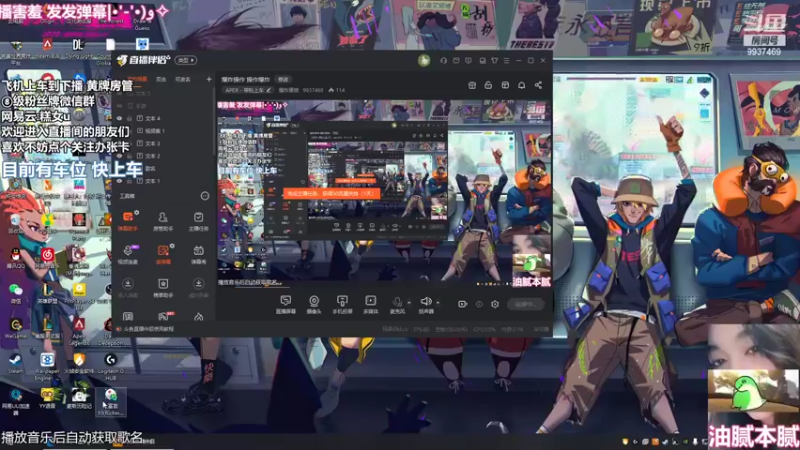This screenshot has width=800, height=450.
Task: Click the lock icon above preview
Action: coord(488,85)
